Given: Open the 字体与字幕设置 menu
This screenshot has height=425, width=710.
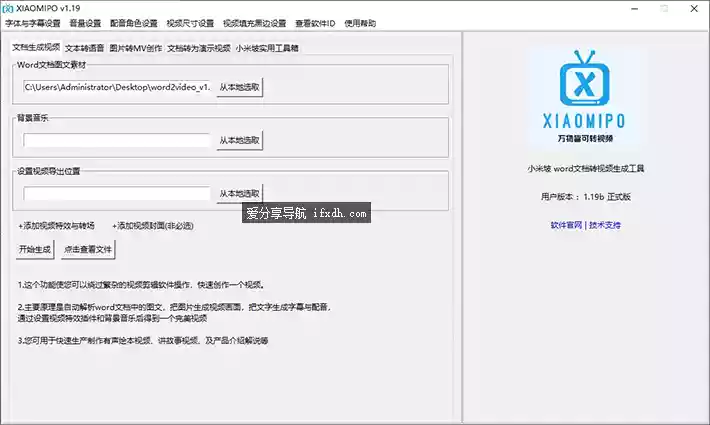Looking at the screenshot, I should click(33, 23).
